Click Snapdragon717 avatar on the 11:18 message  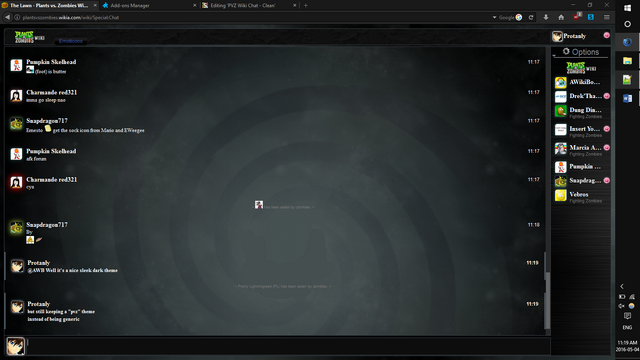(16, 227)
